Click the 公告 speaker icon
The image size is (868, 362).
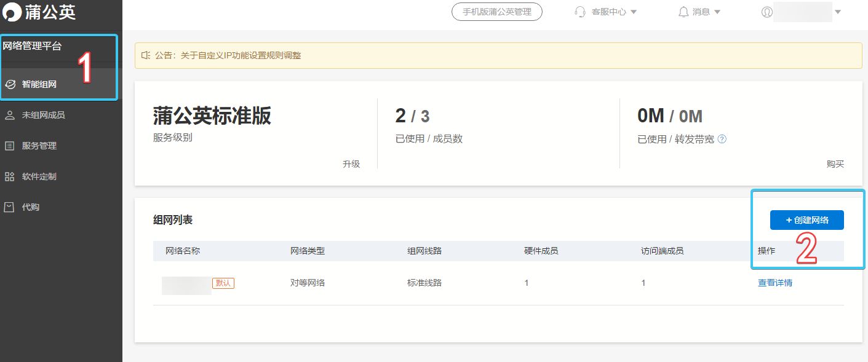click(146, 55)
